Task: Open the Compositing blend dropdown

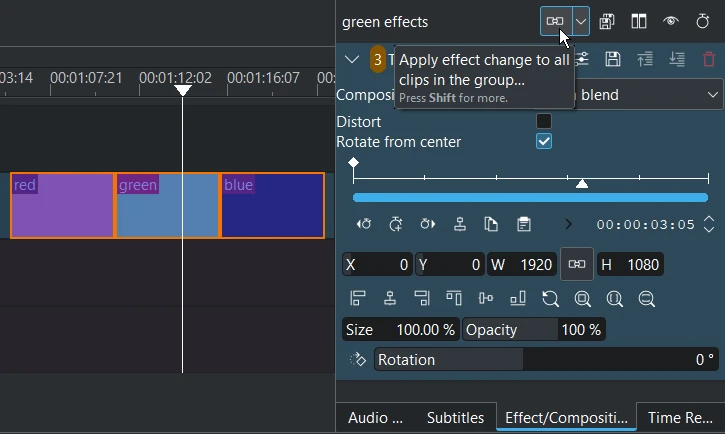Action: (x=648, y=95)
